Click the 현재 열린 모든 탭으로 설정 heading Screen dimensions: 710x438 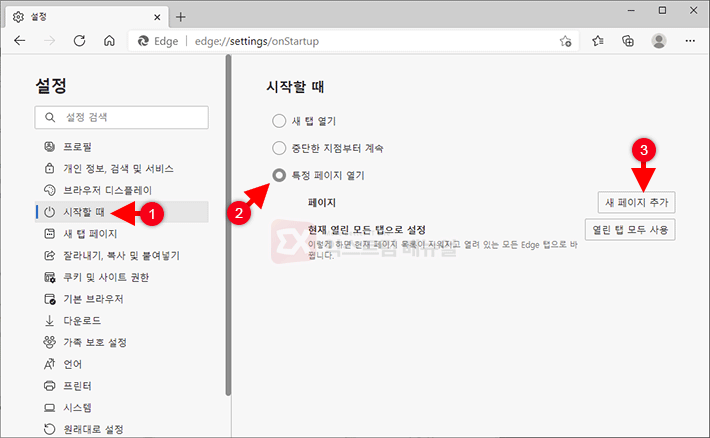(x=367, y=230)
